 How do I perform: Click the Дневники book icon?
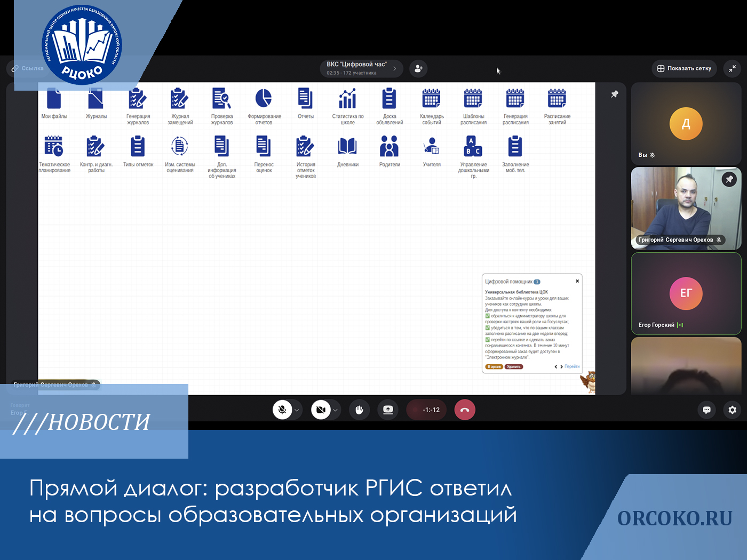[x=347, y=146]
